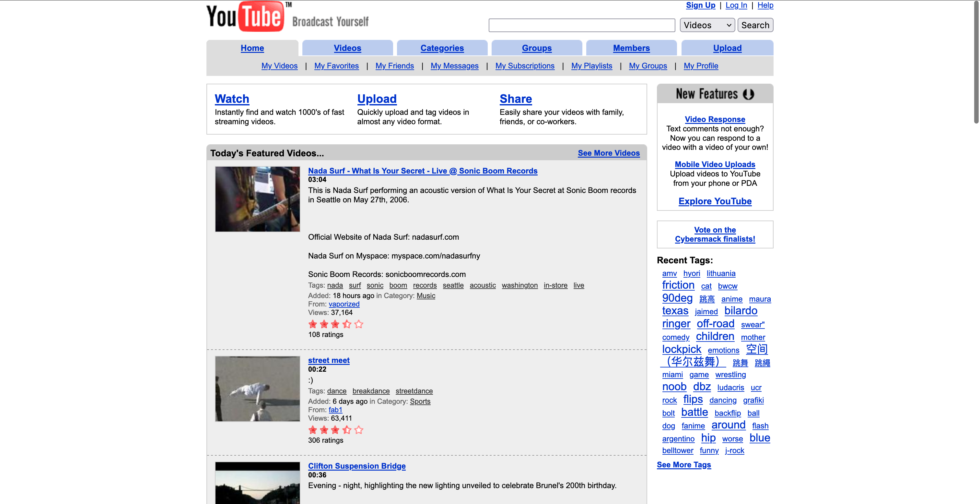Go to the Groups tab
Screen dimensions: 980x504
(x=536, y=48)
